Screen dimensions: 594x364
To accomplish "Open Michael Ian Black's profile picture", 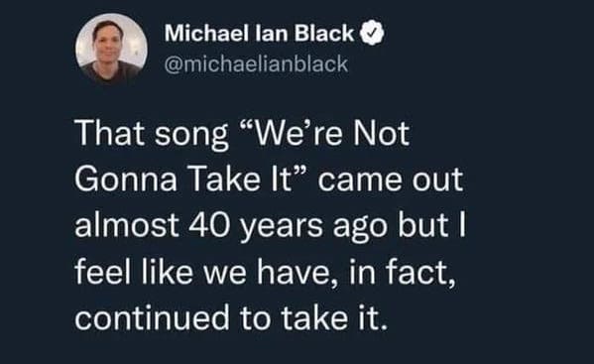I will click(111, 49).
